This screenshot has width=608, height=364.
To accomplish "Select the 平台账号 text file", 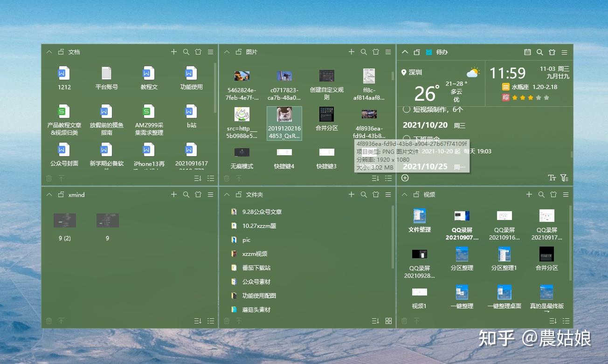I will pyautogui.click(x=107, y=78).
